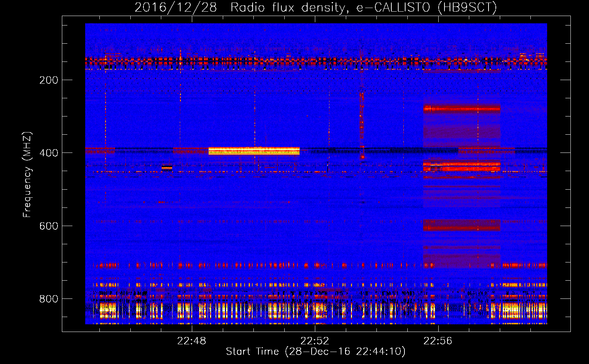The width and height of the screenshot is (589, 364).
Task: Click the 'Start Time (28-Dec-16 22:44:10)' axis label
Action: 316,352
